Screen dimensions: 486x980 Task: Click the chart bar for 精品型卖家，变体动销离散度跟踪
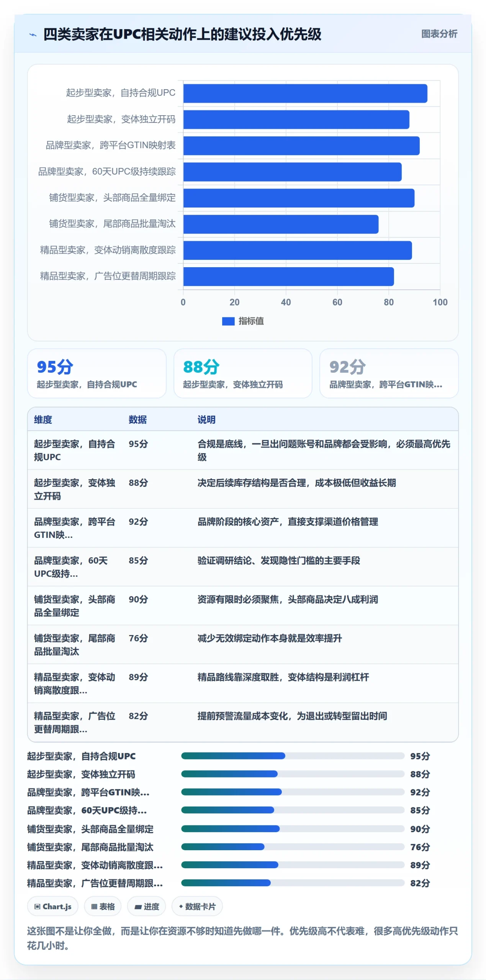(297, 250)
